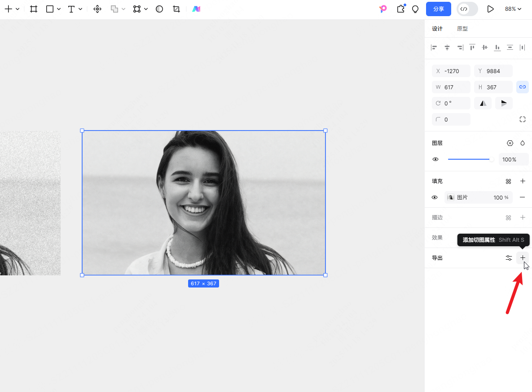Toggle the code developer mode switch
Viewport: 532px width, 392px height.
[467, 9]
